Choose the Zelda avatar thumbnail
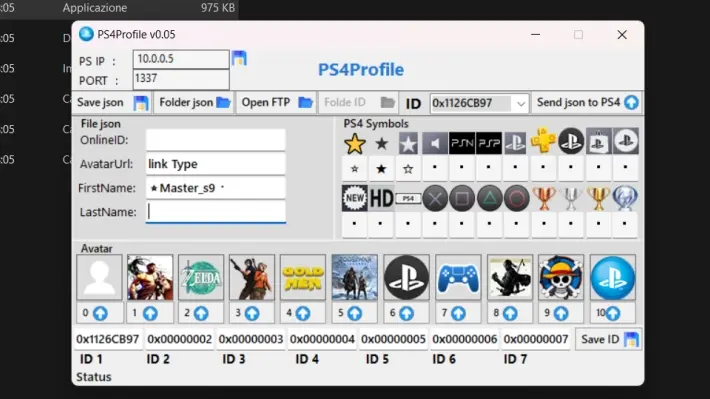 (x=201, y=277)
